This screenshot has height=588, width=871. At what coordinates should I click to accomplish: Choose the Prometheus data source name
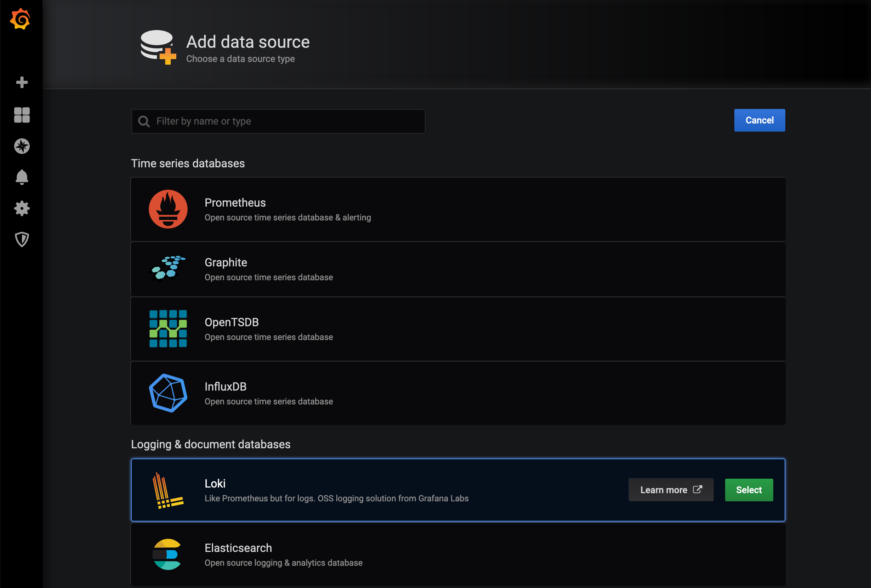[235, 203]
